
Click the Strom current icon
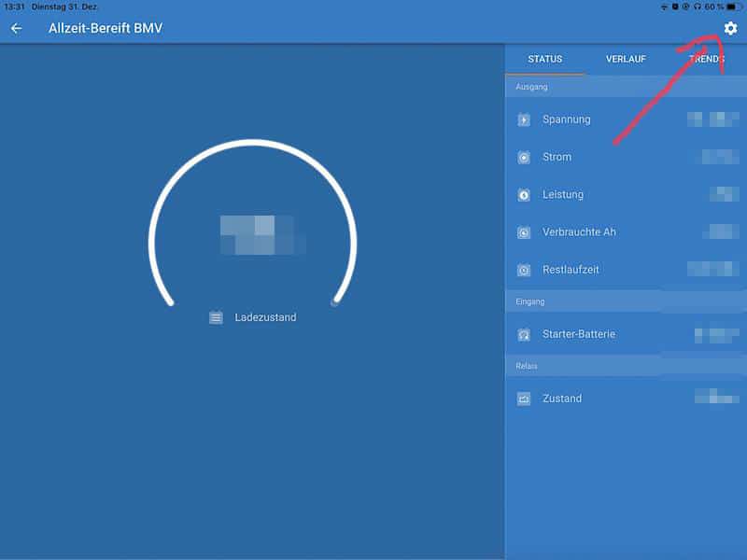point(524,158)
